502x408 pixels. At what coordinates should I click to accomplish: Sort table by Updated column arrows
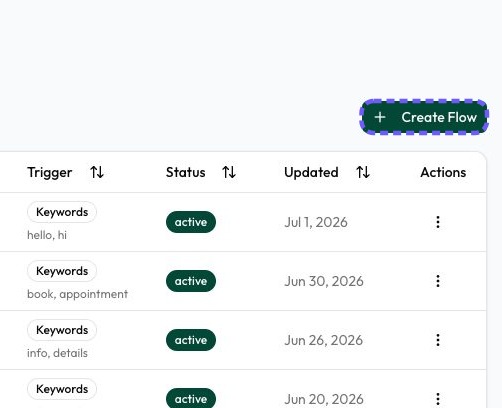[x=363, y=172]
